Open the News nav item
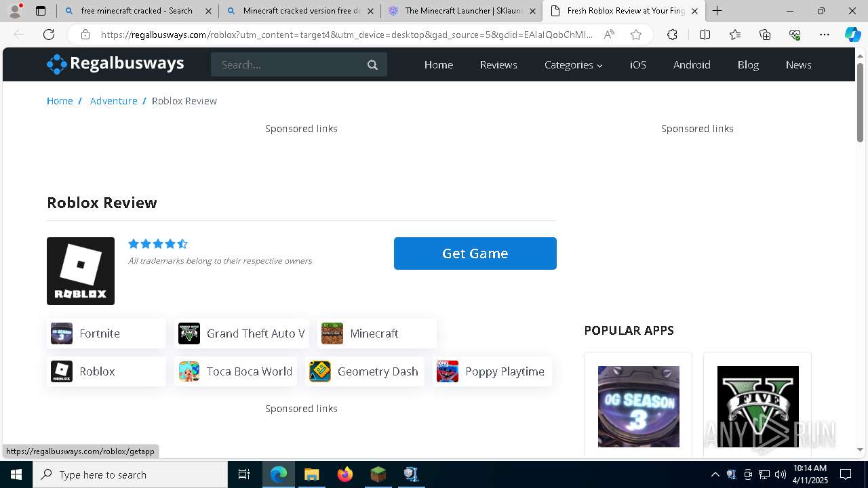868x488 pixels. click(799, 65)
